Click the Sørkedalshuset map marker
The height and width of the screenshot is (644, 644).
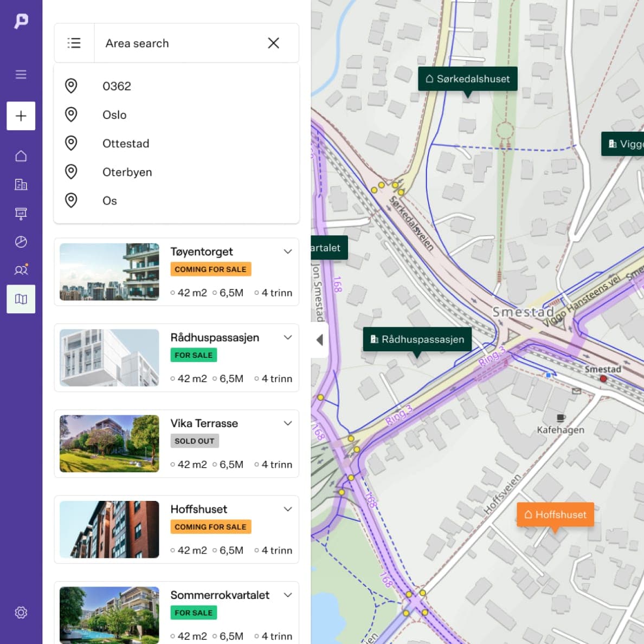click(467, 79)
